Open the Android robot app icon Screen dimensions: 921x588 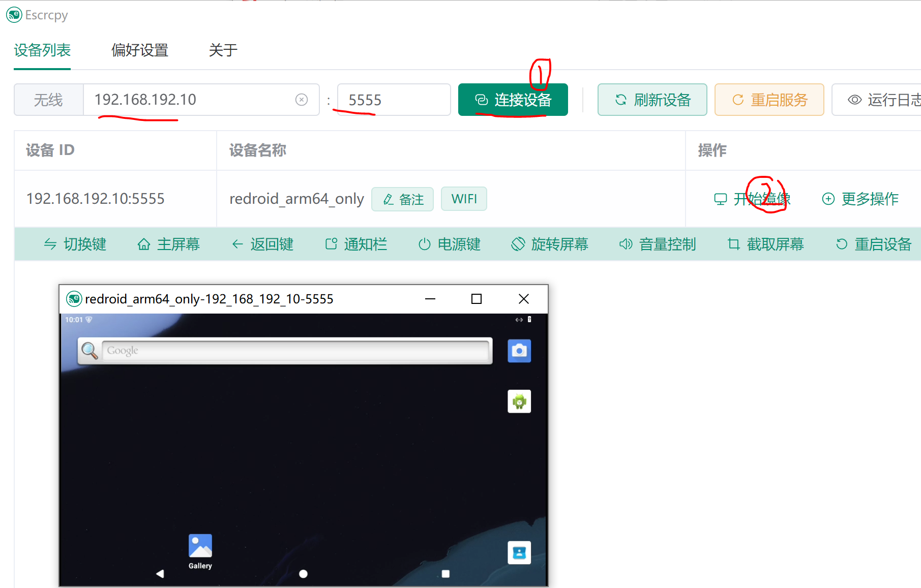coord(519,401)
